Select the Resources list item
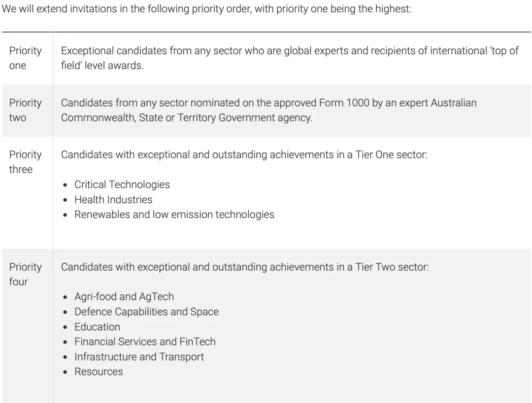 coord(99,372)
